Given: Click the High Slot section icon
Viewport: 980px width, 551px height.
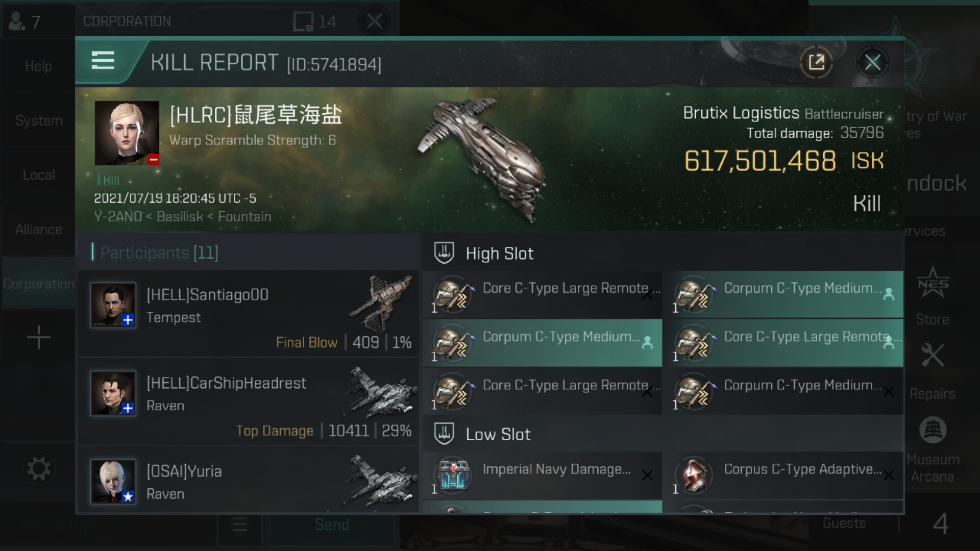Looking at the screenshot, I should (x=444, y=253).
